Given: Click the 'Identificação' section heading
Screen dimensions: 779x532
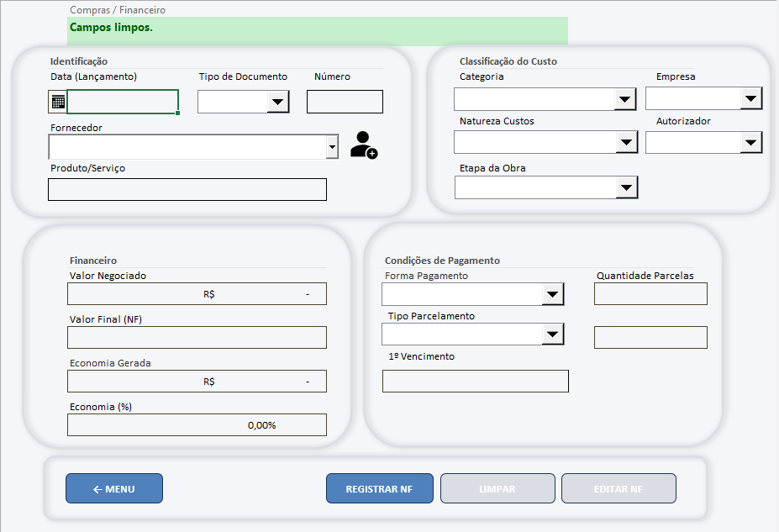Looking at the screenshot, I should [79, 61].
